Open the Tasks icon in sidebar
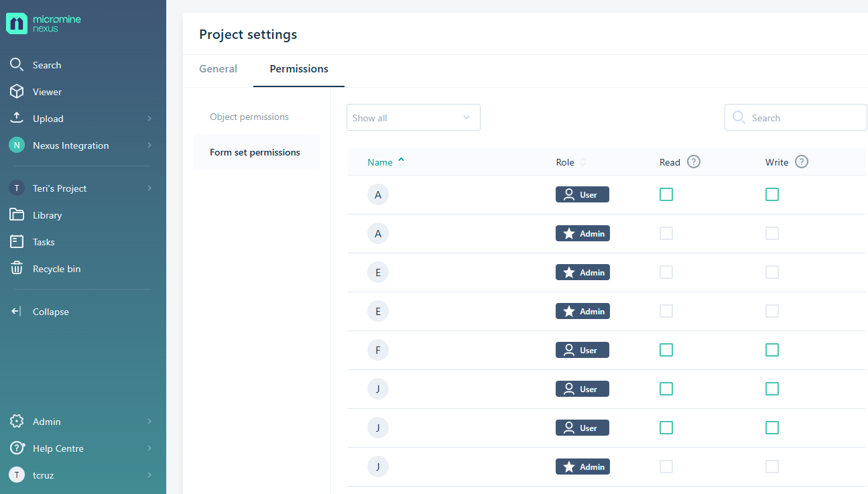868x494 pixels. coord(17,242)
